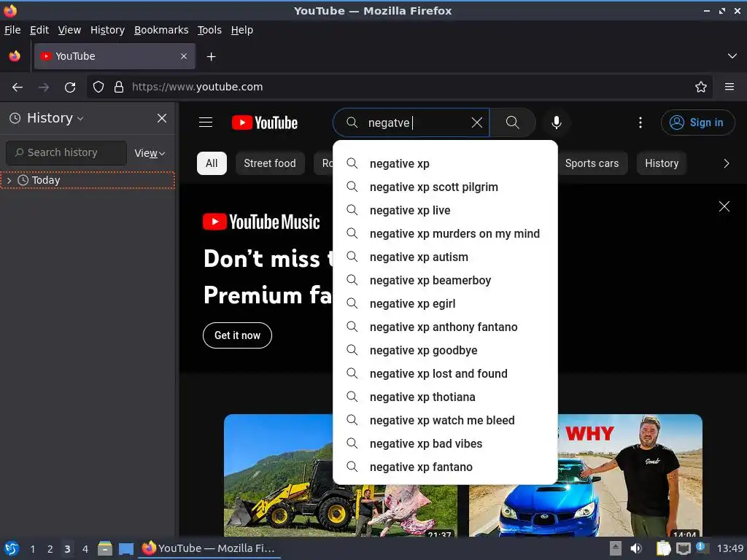Image resolution: width=747 pixels, height=560 pixels.
Task: Open the system start menu icon
Action: tap(12, 549)
